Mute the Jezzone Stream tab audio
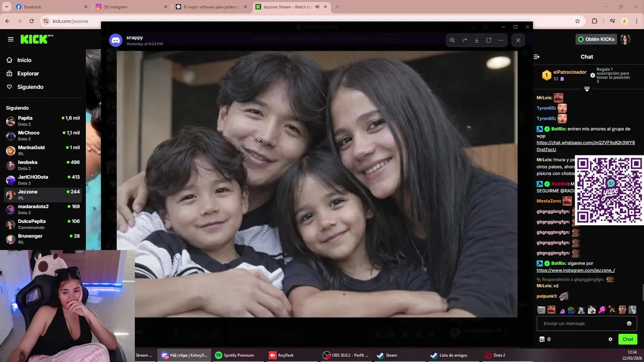 [x=317, y=7]
